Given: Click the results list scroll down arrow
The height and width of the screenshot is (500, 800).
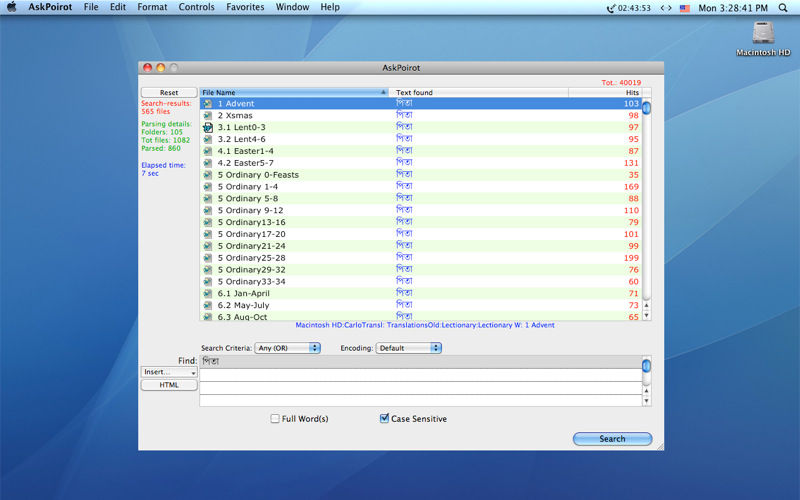Looking at the screenshot, I should click(646, 315).
